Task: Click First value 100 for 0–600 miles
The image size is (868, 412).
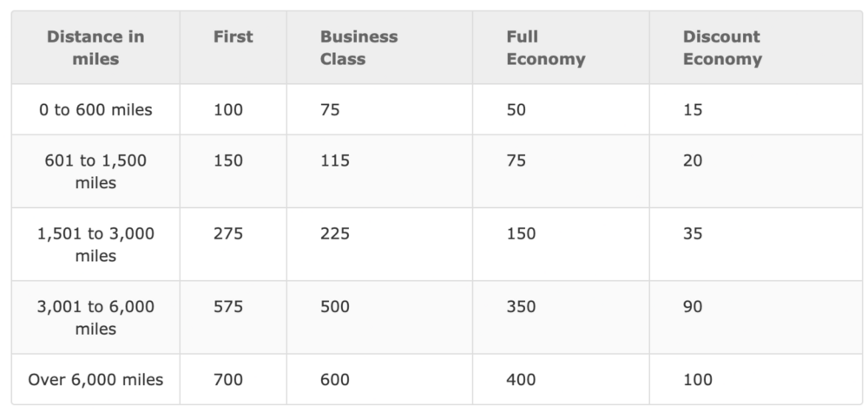Action: 228,110
